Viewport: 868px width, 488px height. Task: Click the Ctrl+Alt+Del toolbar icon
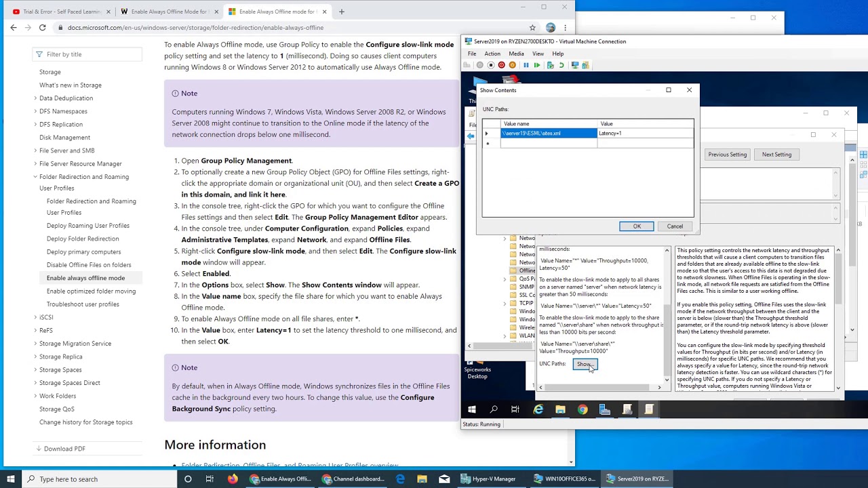coord(467,65)
